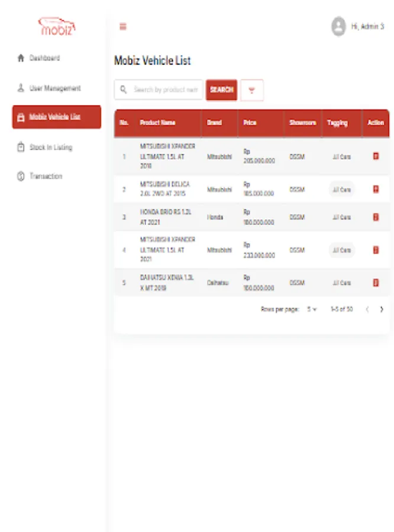The width and height of the screenshot is (394, 532).
Task: Expand the rows per page dropdown
Action: (x=312, y=309)
